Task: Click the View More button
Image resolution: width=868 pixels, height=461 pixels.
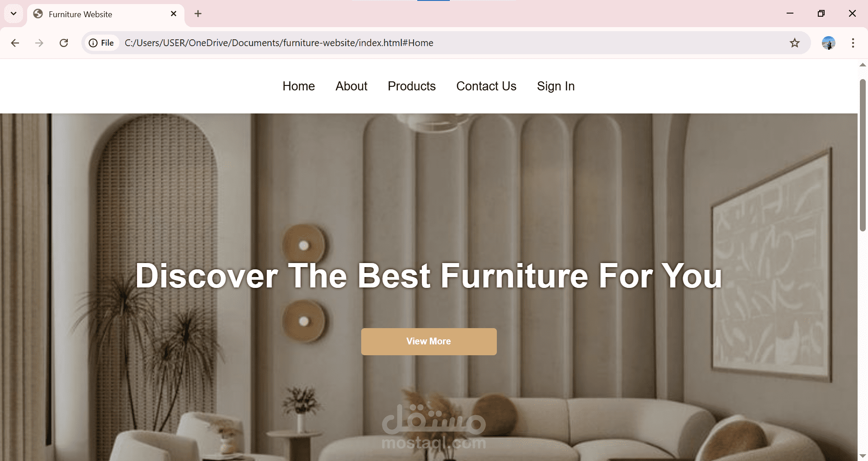Action: (429, 341)
